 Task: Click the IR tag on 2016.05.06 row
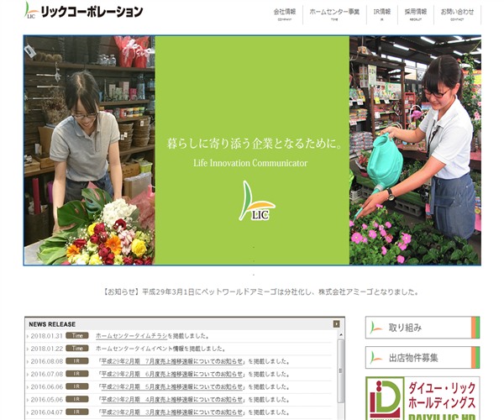pyautogui.click(x=77, y=399)
